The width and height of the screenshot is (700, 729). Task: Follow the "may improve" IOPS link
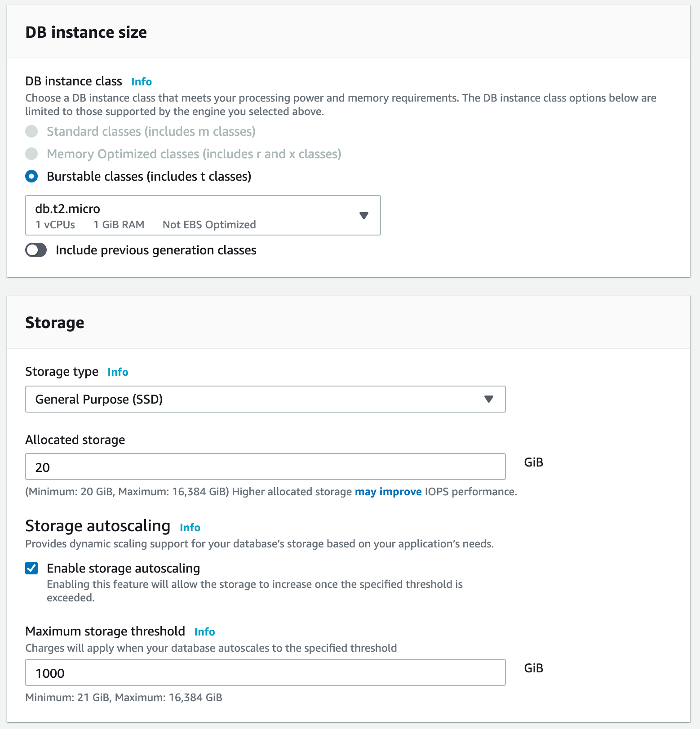pos(388,492)
